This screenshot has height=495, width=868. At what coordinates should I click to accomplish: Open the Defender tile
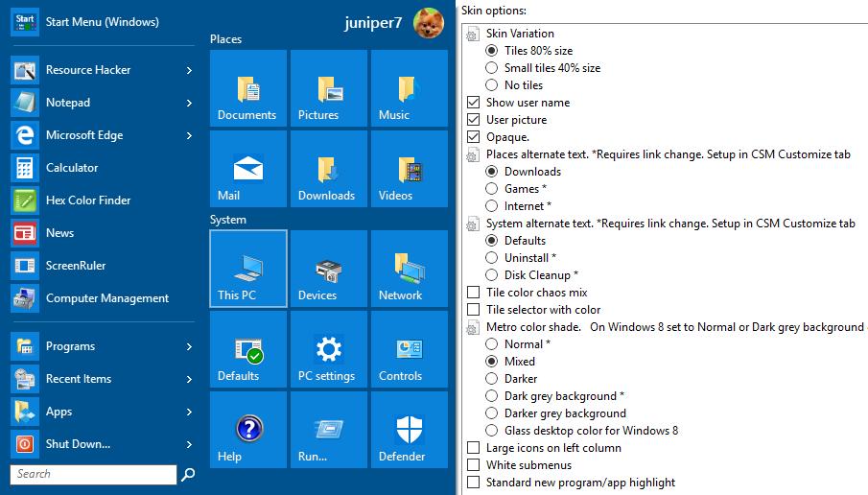coord(410,430)
